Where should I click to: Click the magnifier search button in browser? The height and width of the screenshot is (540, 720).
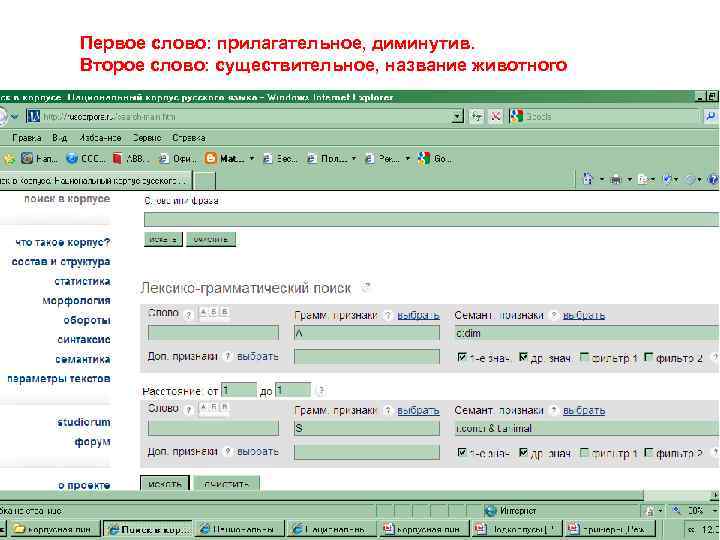click(x=711, y=117)
